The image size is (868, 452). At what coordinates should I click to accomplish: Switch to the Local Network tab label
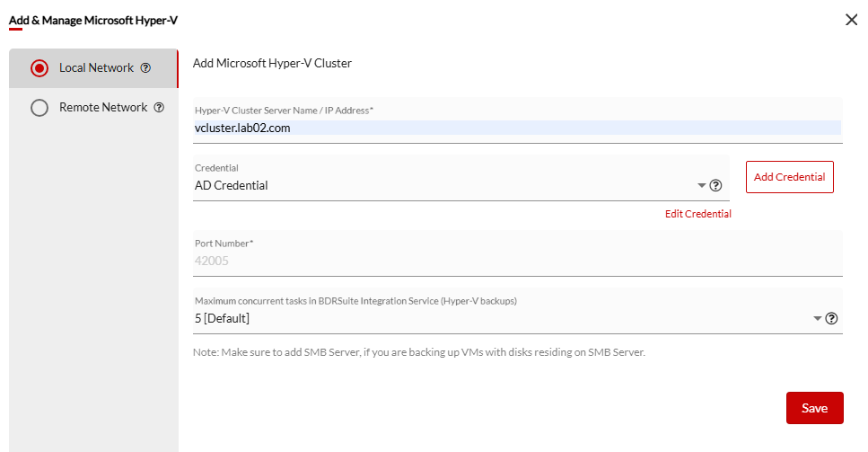click(x=96, y=68)
